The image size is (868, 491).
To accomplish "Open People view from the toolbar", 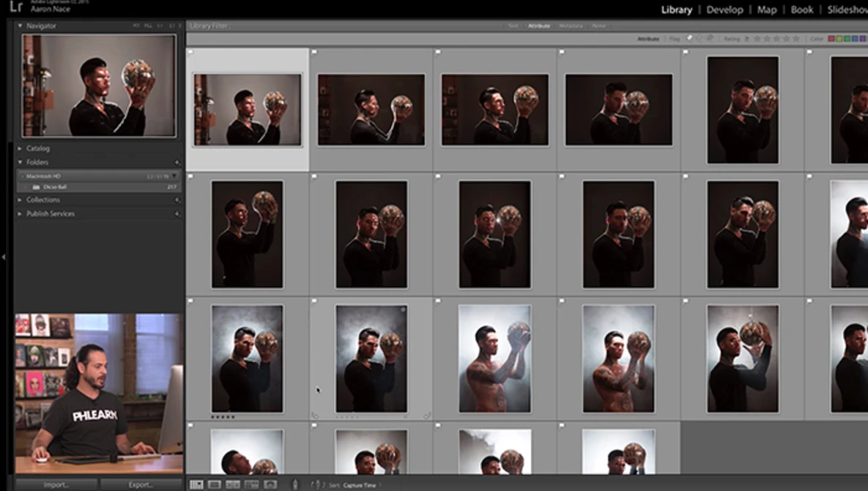I will click(x=270, y=484).
